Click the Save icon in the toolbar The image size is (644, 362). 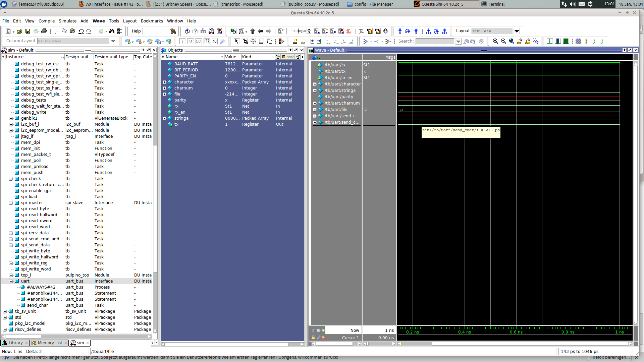(28, 31)
